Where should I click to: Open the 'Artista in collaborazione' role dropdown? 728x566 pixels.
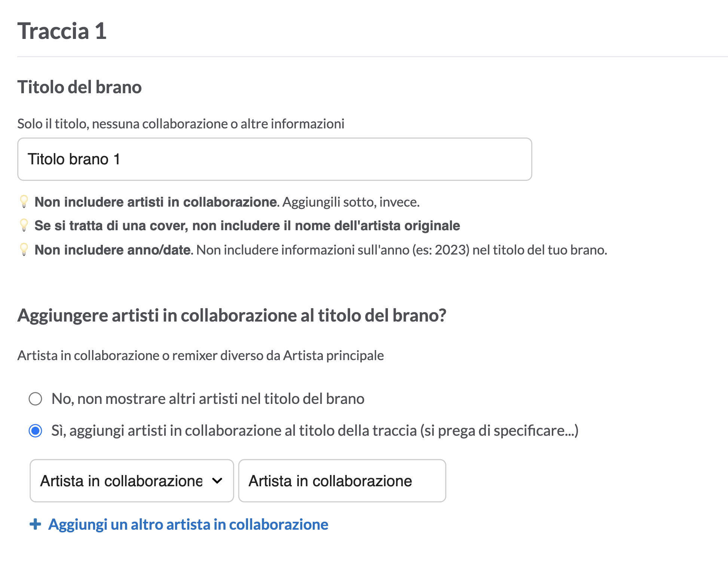tap(132, 481)
